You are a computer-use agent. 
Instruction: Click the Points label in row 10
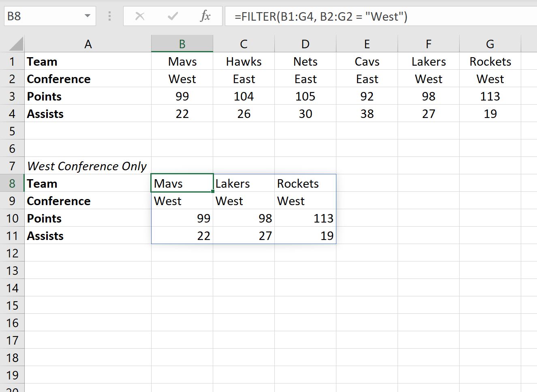88,218
